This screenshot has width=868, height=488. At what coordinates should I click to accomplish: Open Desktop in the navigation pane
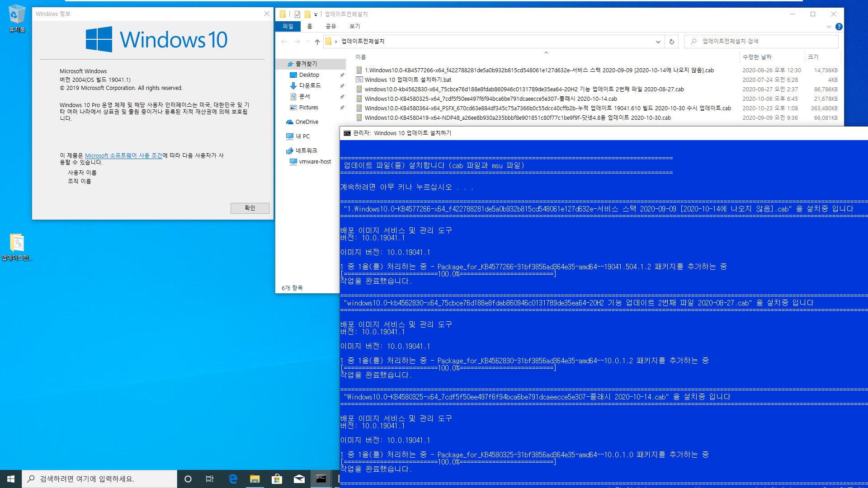point(309,75)
